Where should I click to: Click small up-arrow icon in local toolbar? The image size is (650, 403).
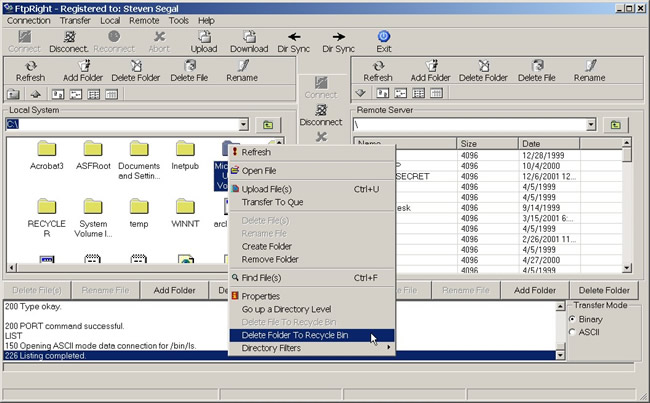click(x=36, y=94)
